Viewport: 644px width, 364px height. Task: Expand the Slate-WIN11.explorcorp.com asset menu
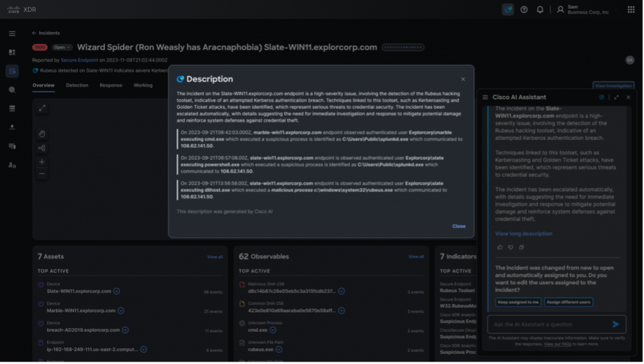[x=117, y=291]
